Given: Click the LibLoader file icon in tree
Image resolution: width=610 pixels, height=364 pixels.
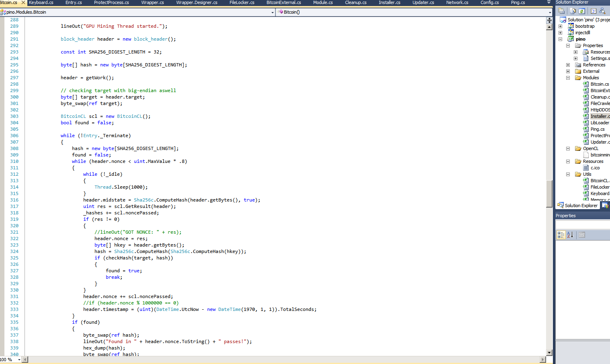Looking at the screenshot, I should tap(586, 123).
